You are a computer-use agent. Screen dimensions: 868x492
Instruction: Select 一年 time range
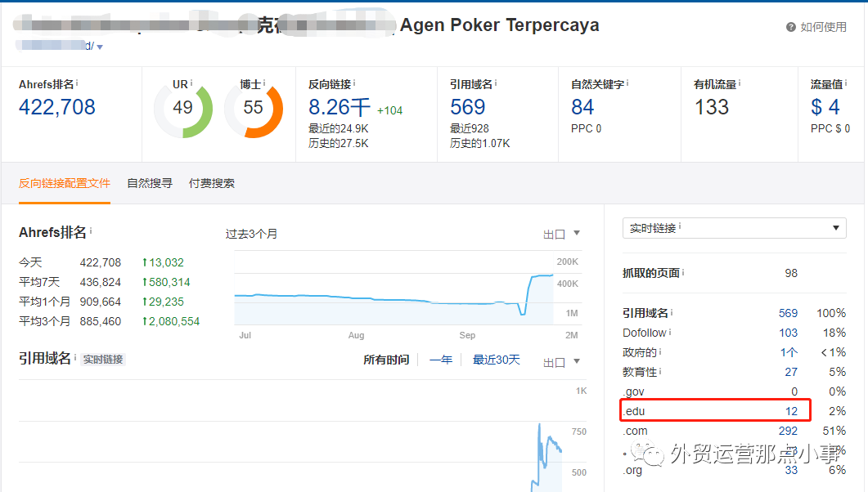point(441,360)
